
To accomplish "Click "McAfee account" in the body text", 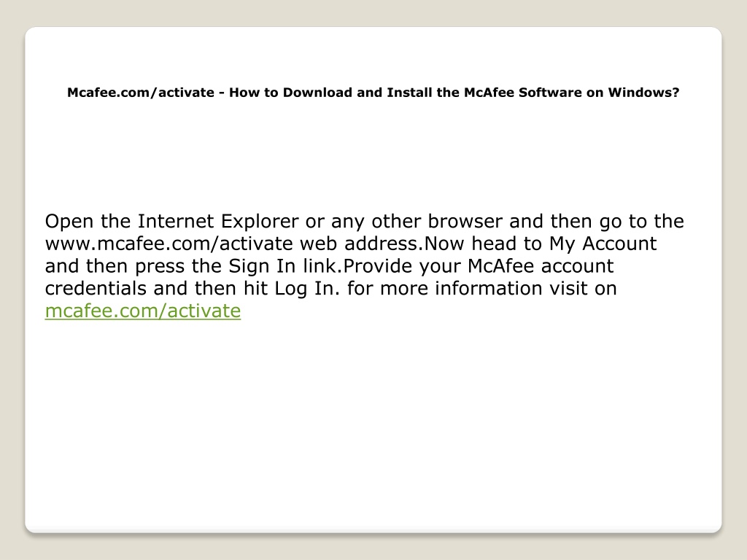I will pyautogui.click(x=541, y=266).
